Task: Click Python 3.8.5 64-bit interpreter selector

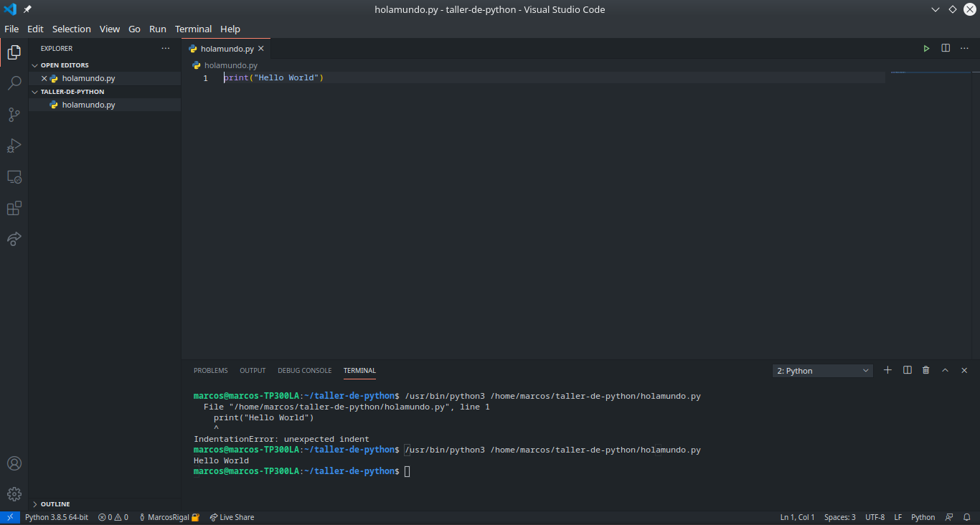Action: [x=56, y=517]
